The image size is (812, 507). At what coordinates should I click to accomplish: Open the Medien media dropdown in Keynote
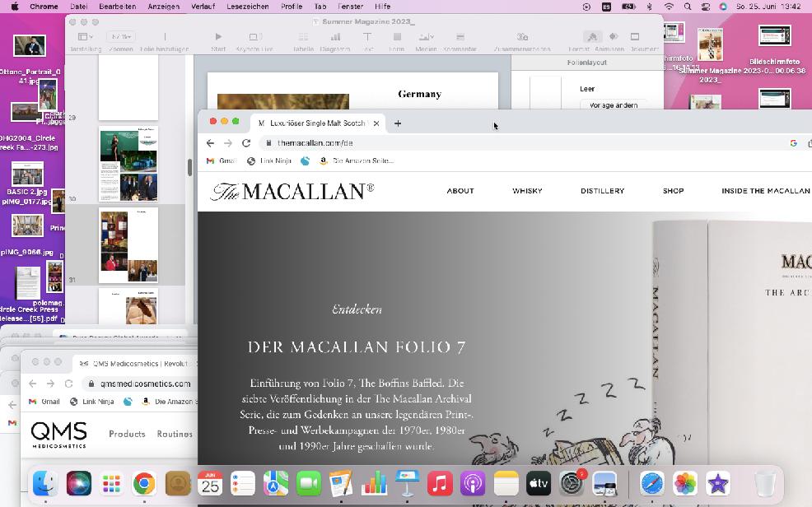(427, 37)
